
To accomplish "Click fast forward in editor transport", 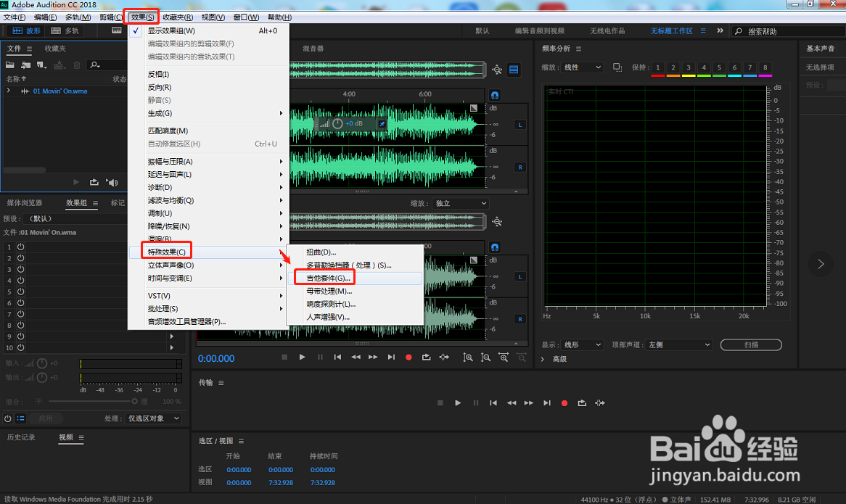I will [x=373, y=358].
